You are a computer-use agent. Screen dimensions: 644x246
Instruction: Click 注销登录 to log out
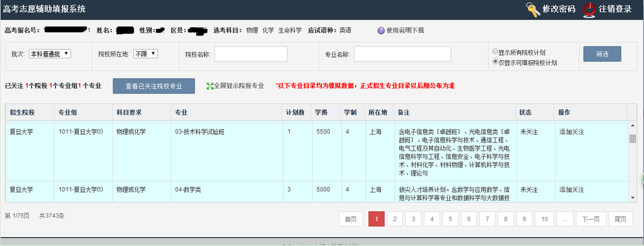click(x=615, y=9)
